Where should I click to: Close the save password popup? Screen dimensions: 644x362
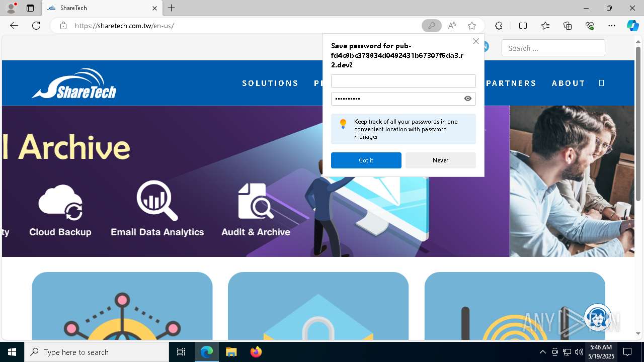[476, 41]
